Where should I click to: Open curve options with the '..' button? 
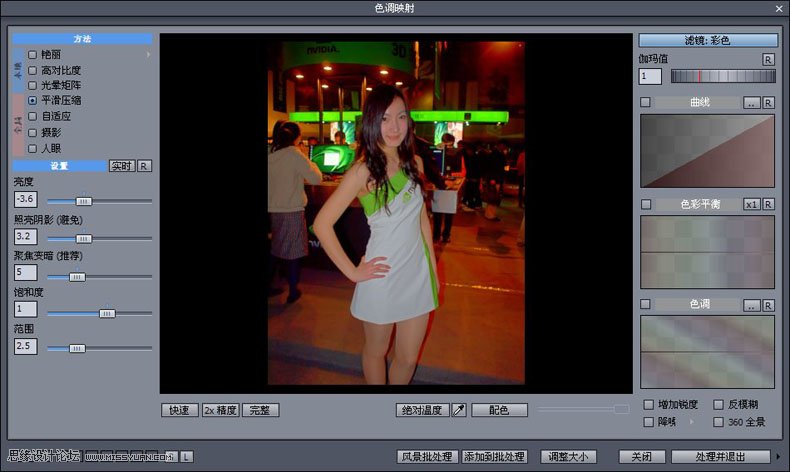coord(751,103)
